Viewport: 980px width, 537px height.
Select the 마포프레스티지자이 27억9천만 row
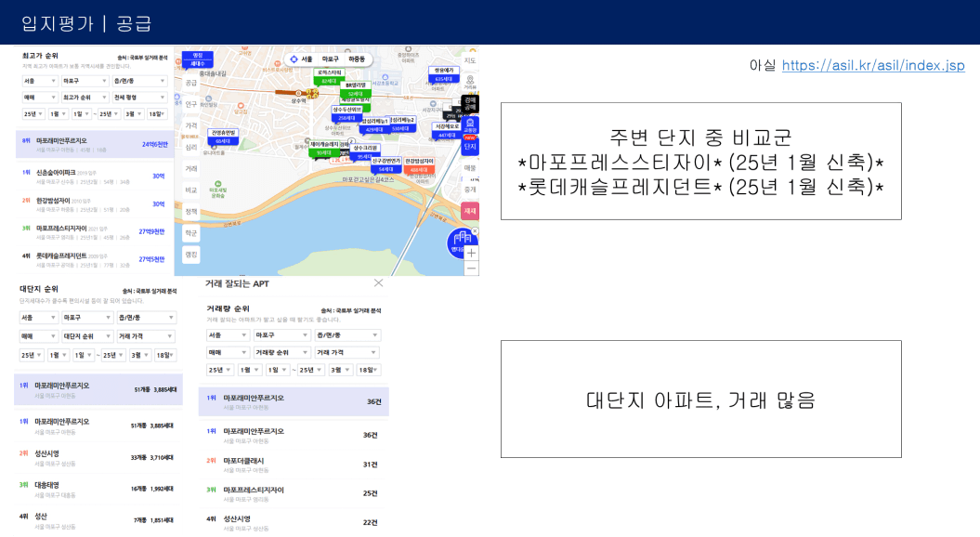point(94,232)
